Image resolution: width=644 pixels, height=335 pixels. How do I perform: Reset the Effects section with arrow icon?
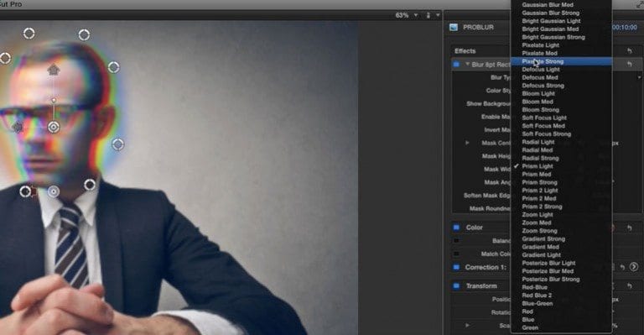[x=629, y=51]
